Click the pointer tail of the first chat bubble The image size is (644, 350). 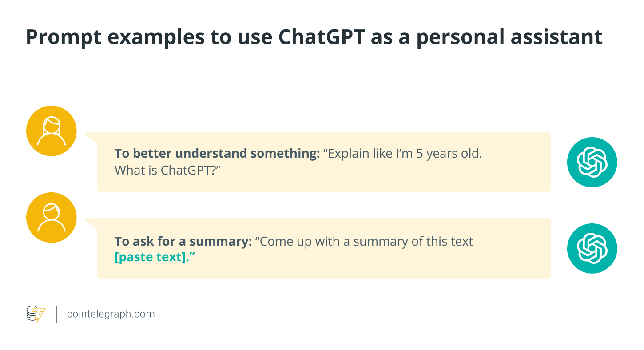91,137
